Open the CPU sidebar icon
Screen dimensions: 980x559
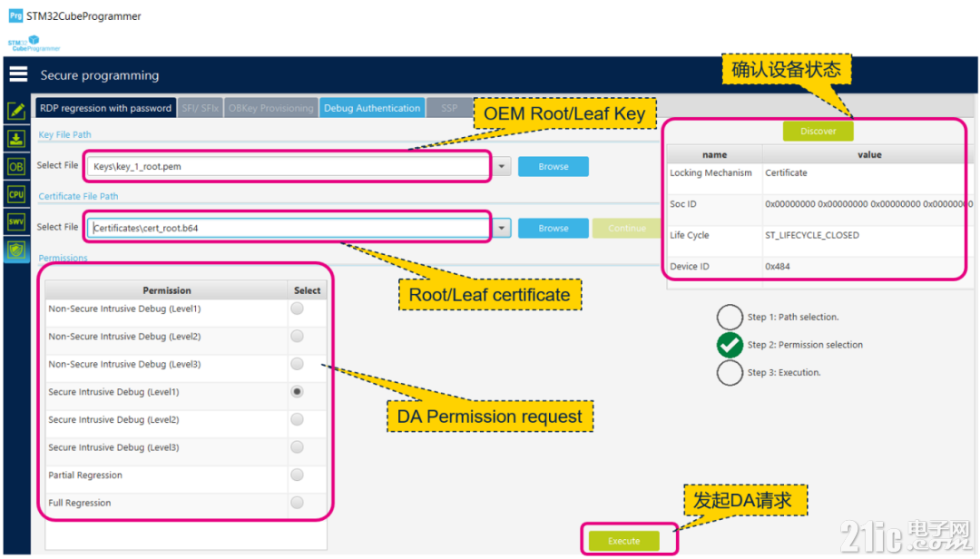click(x=16, y=194)
